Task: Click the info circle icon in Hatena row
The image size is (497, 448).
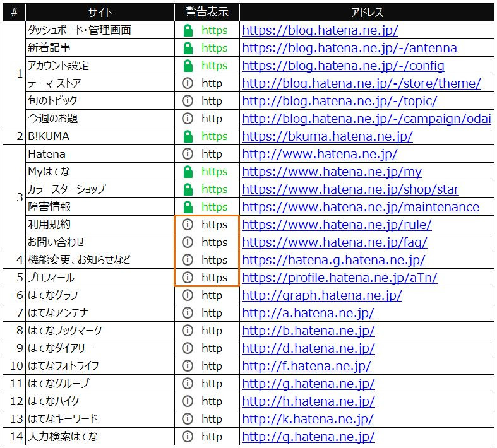Action: click(188, 154)
